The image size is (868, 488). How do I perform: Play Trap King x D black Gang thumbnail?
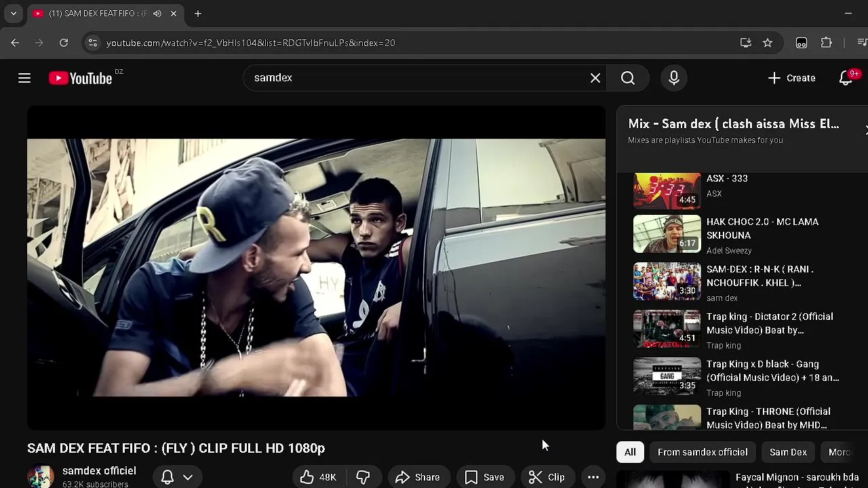click(667, 375)
